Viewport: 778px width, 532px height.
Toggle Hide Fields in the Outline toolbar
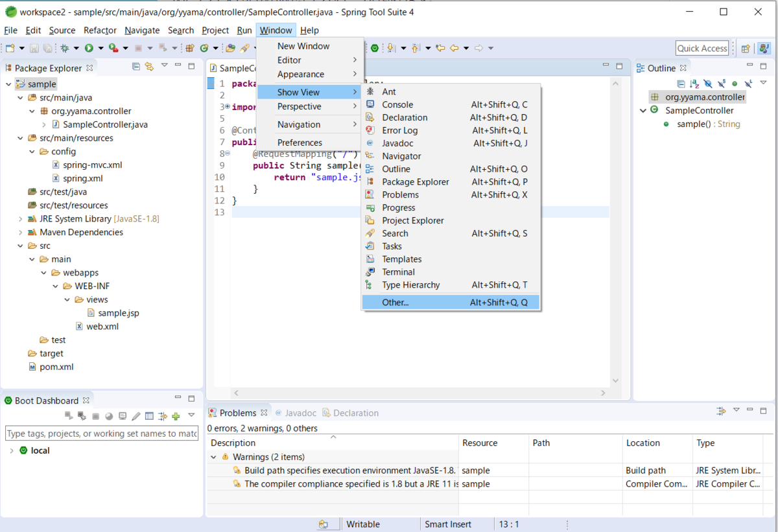coord(708,84)
